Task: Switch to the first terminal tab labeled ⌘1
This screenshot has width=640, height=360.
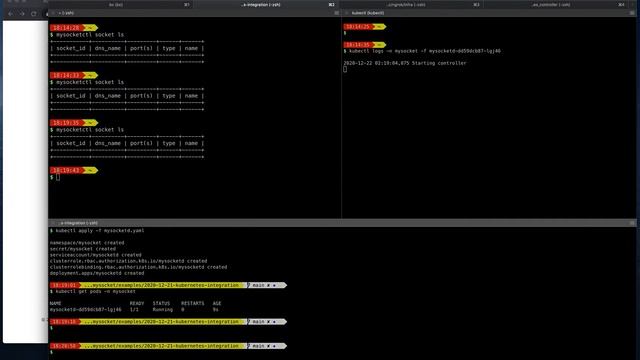Action: coord(121,4)
